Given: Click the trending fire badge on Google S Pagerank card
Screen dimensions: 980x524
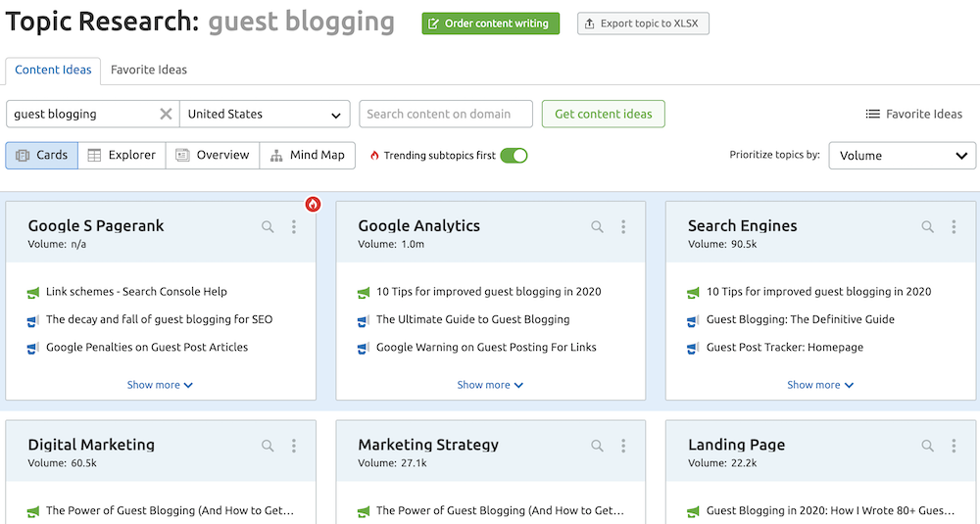Looking at the screenshot, I should click(x=313, y=205).
